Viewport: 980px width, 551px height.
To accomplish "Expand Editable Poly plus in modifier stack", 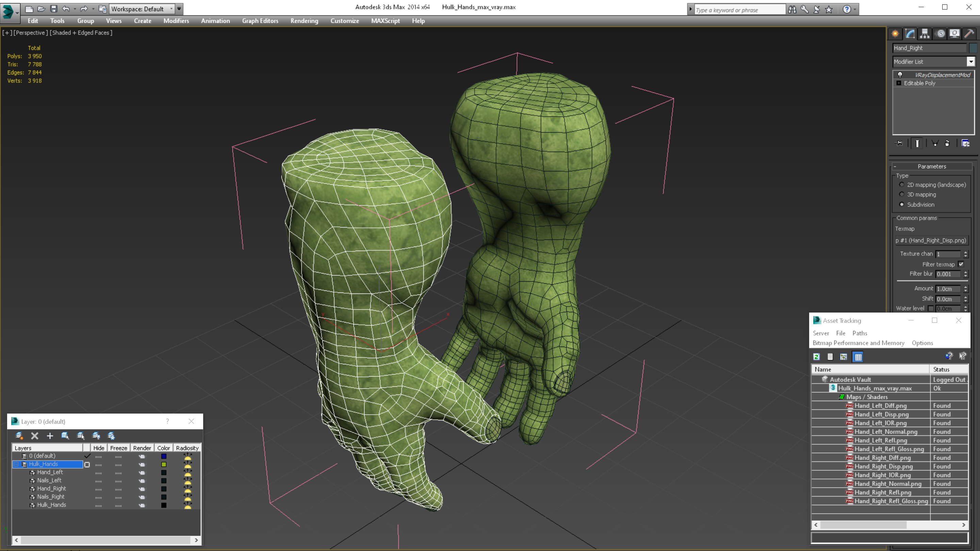I will (899, 83).
